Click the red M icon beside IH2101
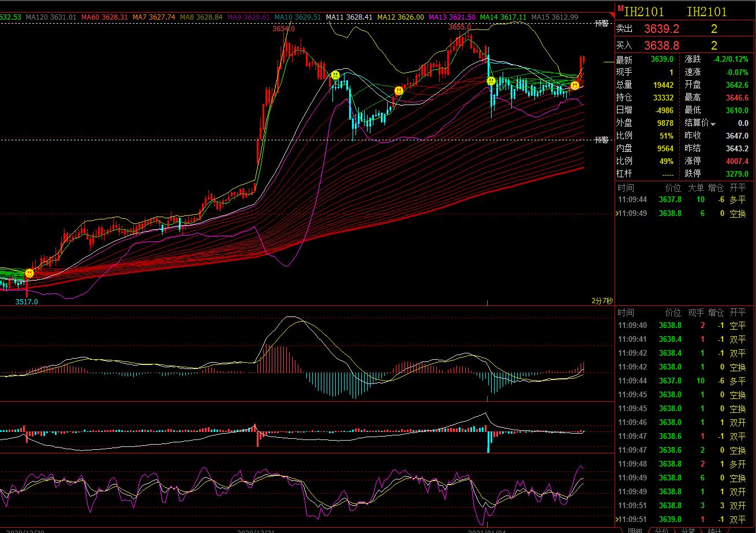 click(x=620, y=8)
